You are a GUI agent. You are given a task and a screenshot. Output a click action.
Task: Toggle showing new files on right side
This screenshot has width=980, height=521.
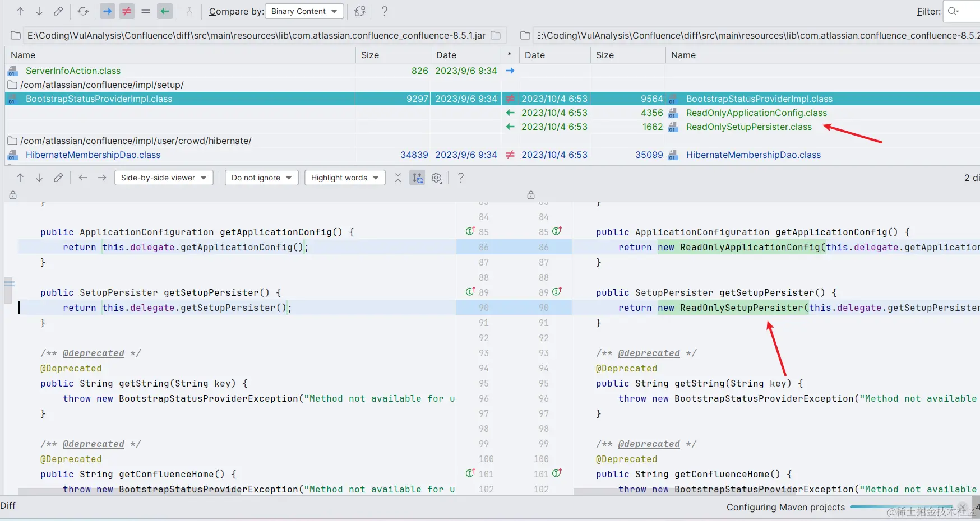tap(165, 11)
